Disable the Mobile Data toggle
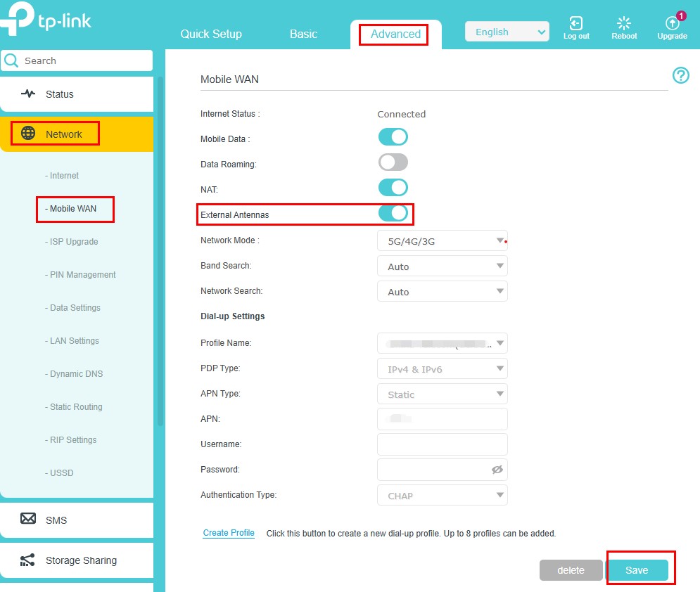 click(x=393, y=136)
